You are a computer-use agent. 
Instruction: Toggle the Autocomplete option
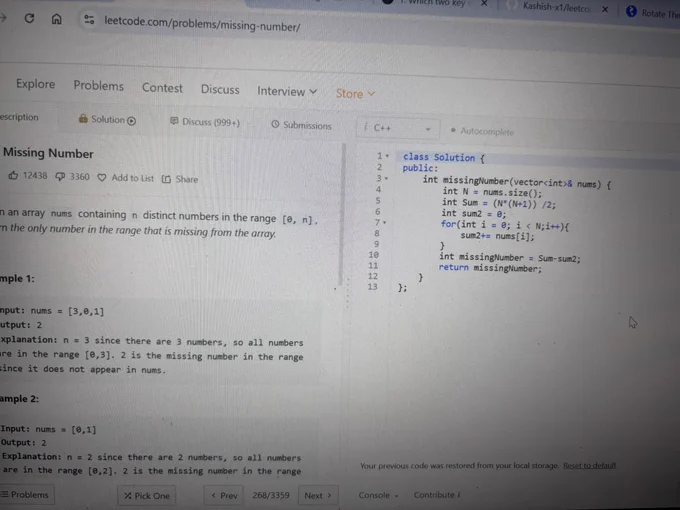pos(482,131)
